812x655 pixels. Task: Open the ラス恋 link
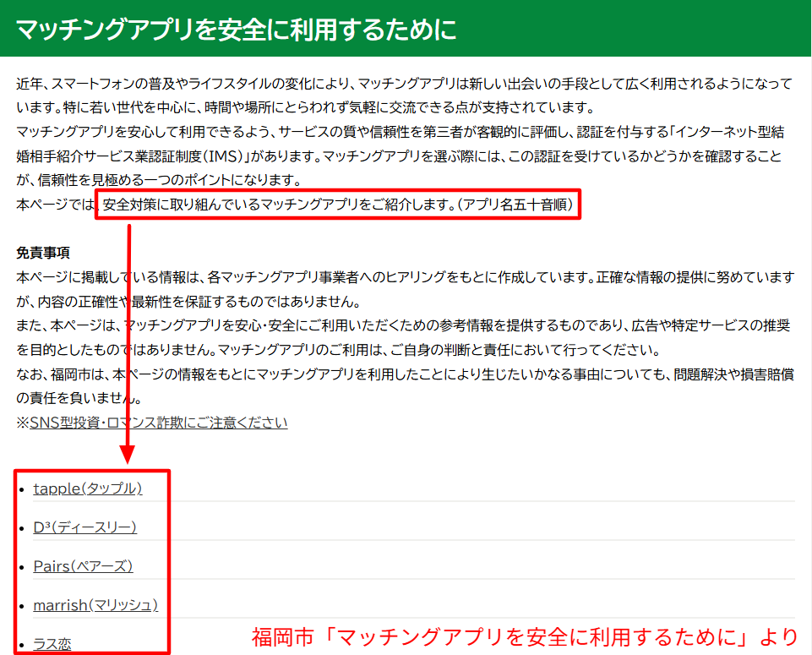click(52, 644)
